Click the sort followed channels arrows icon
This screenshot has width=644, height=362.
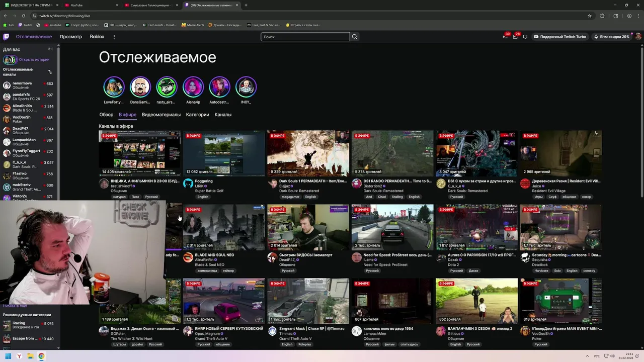point(50,72)
